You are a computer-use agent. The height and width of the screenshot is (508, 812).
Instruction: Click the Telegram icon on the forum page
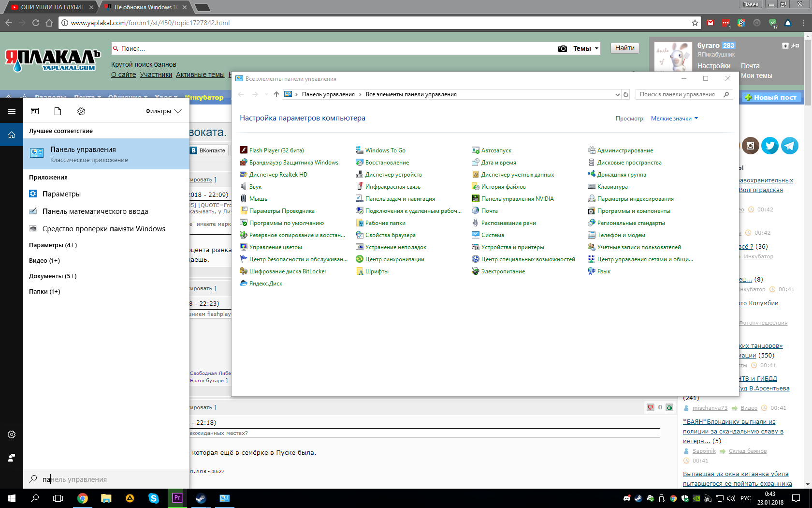tap(790, 146)
